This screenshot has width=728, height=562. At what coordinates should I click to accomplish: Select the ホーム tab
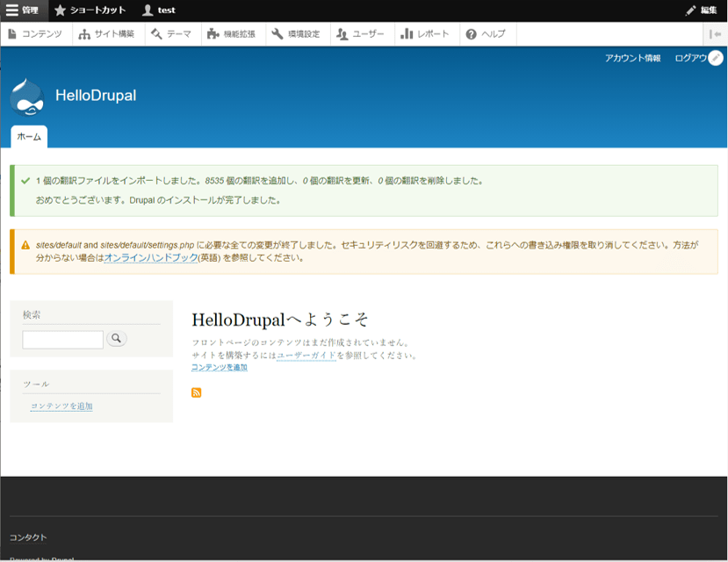(x=29, y=137)
